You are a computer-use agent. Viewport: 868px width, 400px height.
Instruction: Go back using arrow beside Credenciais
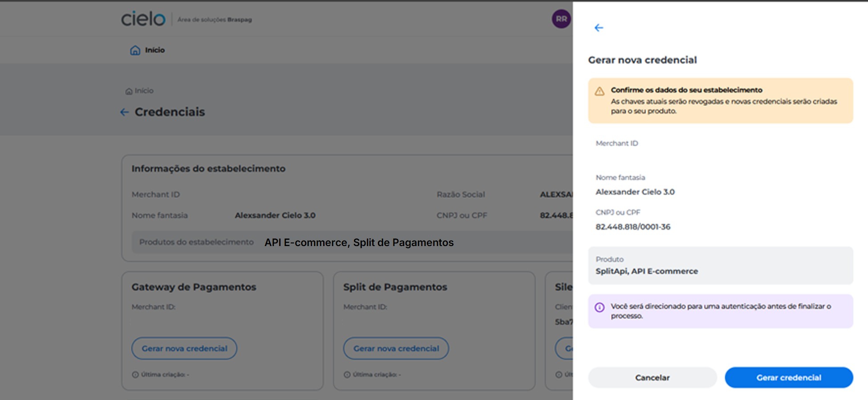click(124, 112)
